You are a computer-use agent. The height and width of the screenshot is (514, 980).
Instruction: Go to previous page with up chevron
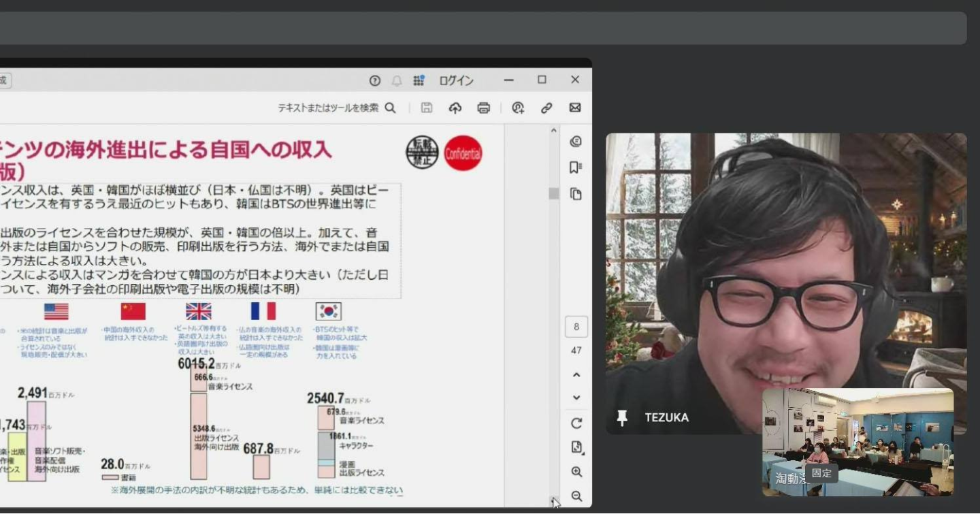pyautogui.click(x=576, y=375)
